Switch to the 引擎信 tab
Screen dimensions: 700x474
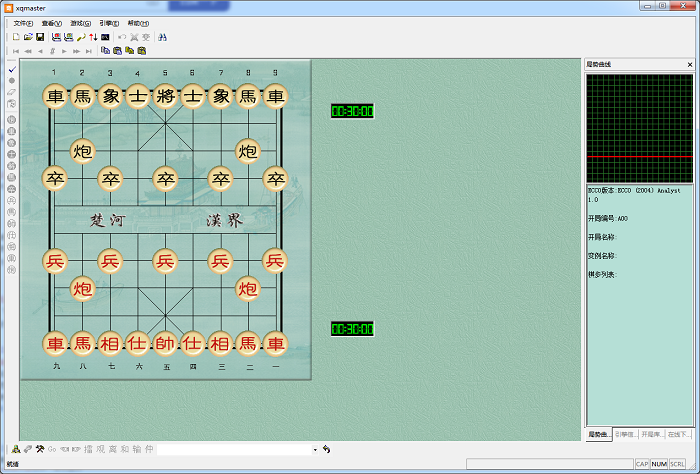coord(625,435)
